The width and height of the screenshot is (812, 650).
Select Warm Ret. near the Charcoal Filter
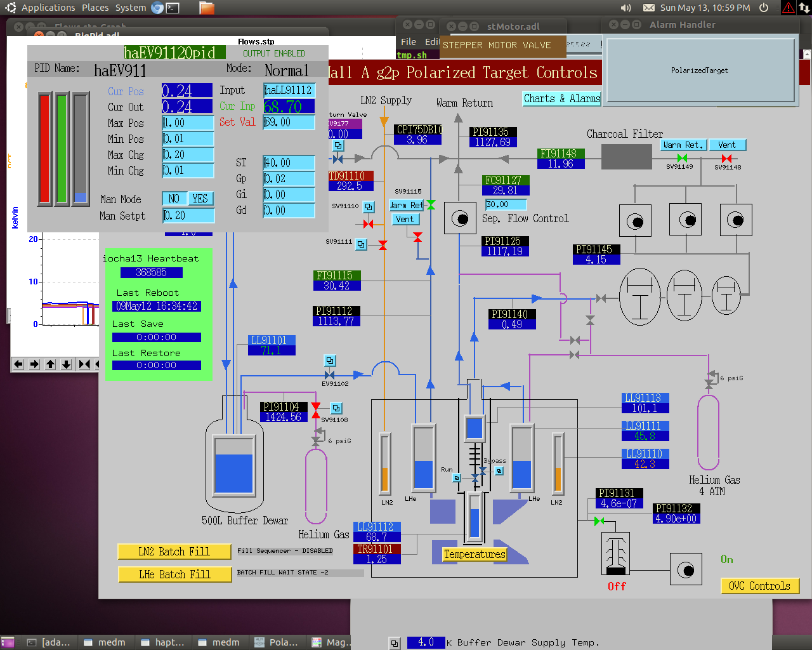[x=683, y=145]
